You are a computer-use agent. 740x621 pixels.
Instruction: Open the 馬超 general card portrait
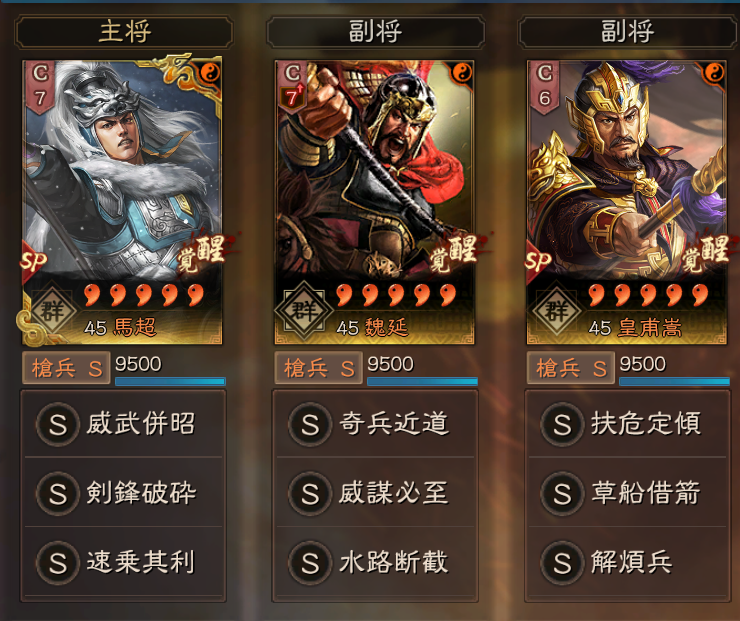[122, 202]
